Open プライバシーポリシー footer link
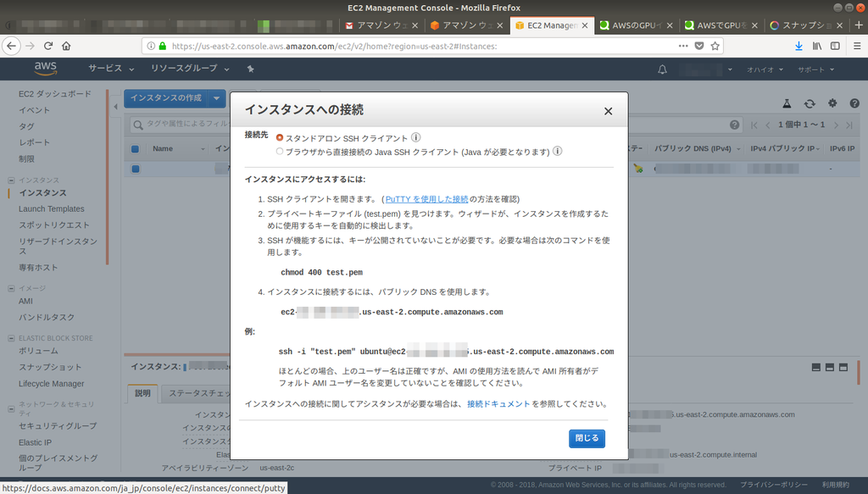Image resolution: width=868 pixels, height=494 pixels. 773,485
